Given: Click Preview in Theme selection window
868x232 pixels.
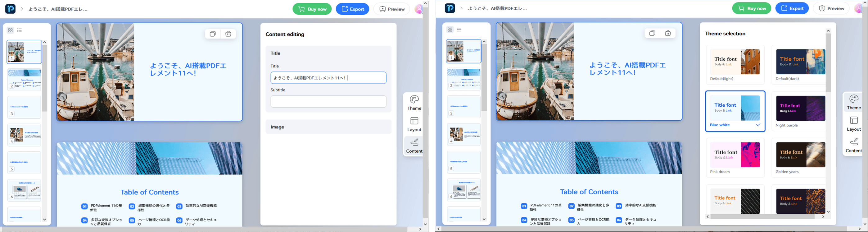Looking at the screenshot, I should tap(831, 8).
